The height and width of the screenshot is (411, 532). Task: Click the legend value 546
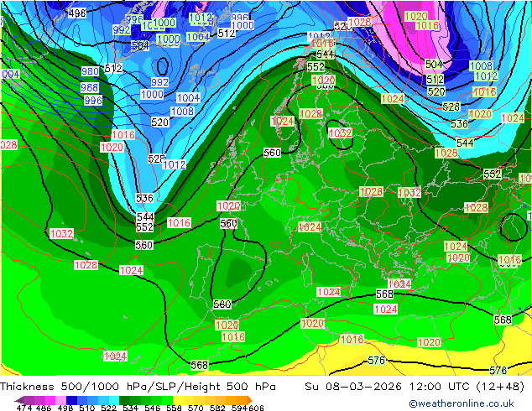(153, 408)
